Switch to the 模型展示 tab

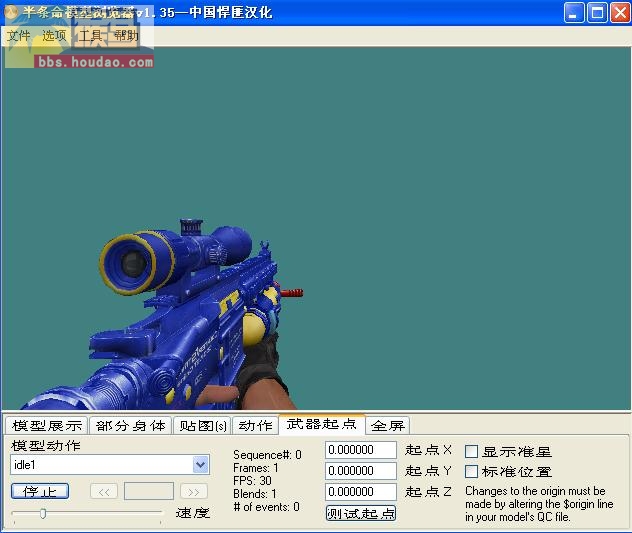point(47,425)
